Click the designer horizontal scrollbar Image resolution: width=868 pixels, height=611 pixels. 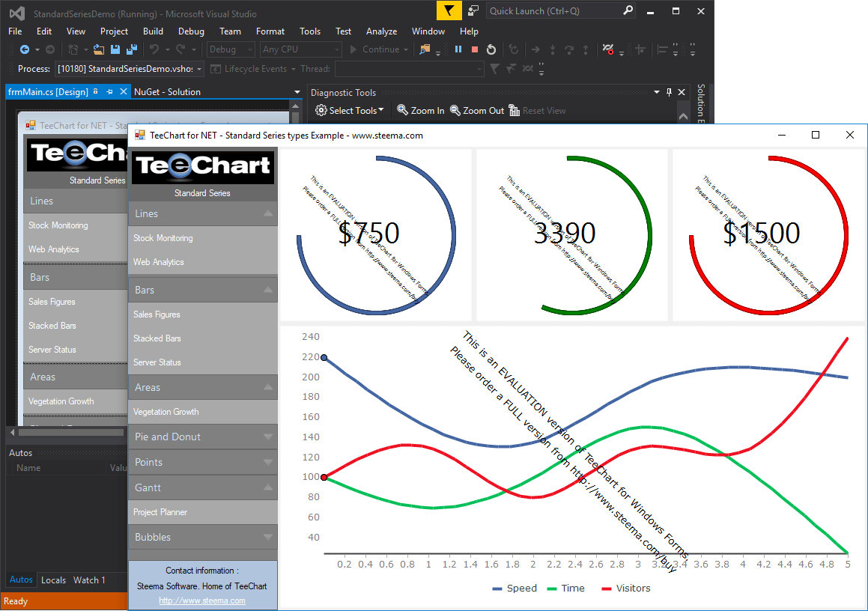71,432
